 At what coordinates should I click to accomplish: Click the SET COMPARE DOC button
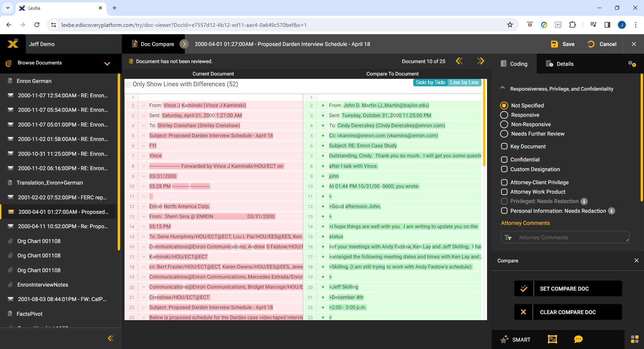click(568, 288)
